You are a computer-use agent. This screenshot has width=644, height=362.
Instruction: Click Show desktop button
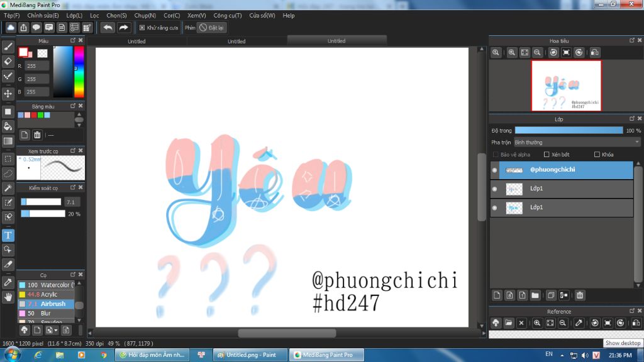(640, 355)
